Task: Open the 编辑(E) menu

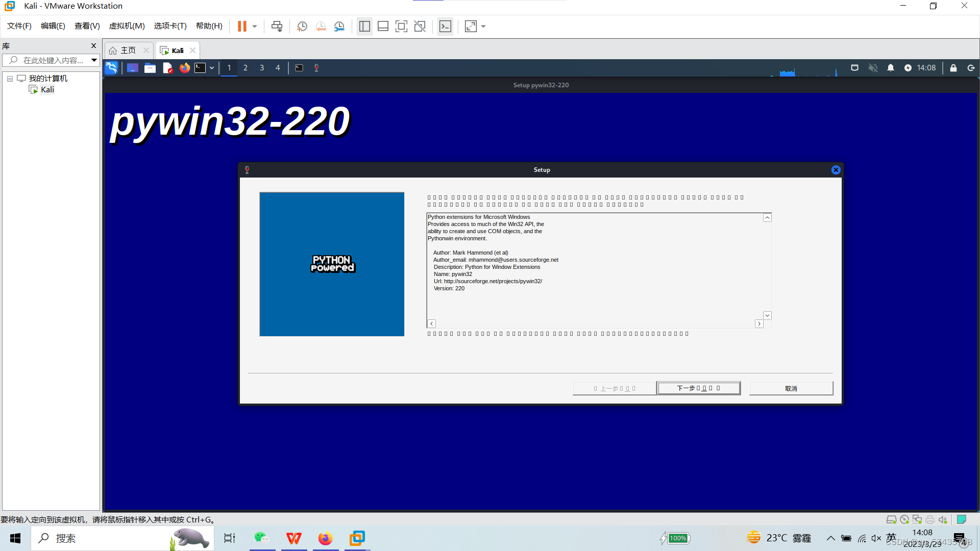Action: point(53,26)
